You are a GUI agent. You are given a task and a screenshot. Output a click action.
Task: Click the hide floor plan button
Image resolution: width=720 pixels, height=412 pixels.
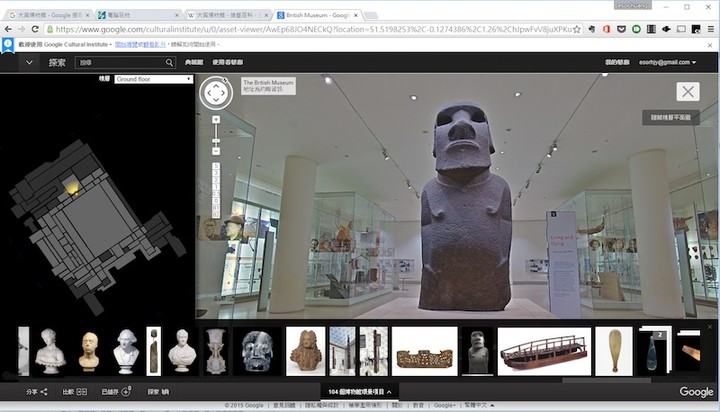[x=670, y=117]
